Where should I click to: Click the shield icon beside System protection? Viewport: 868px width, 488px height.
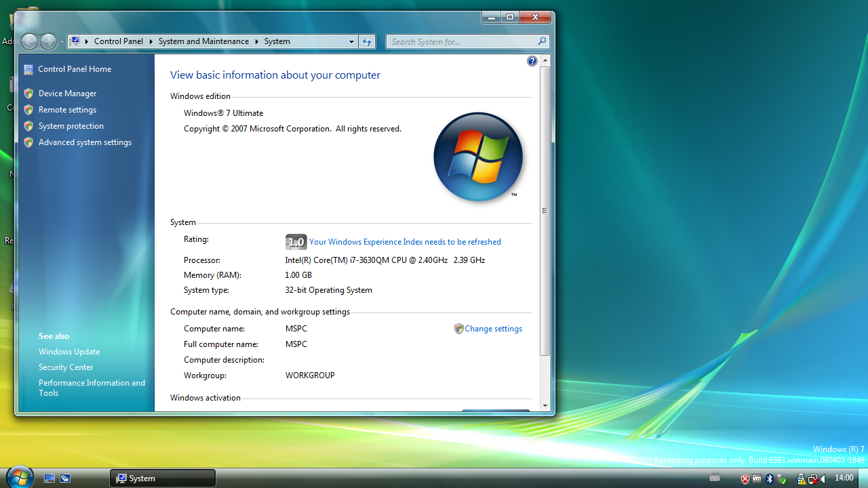click(28, 126)
